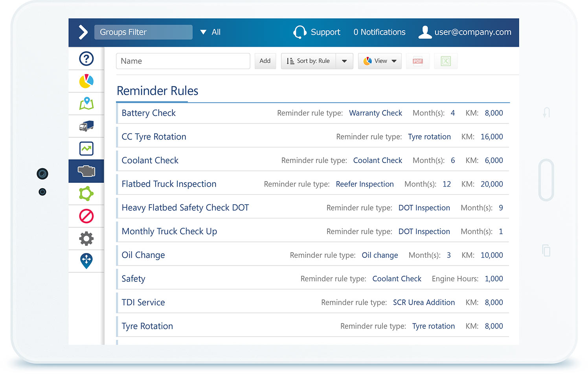Open the grey Settings gear sidebar icon
Viewport: 588px width, 374px height.
tap(86, 238)
